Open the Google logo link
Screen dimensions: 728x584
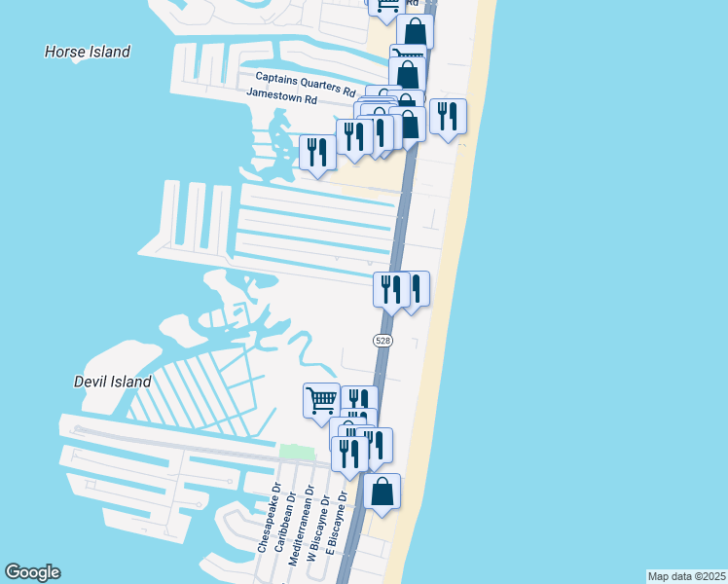pyautogui.click(x=32, y=572)
